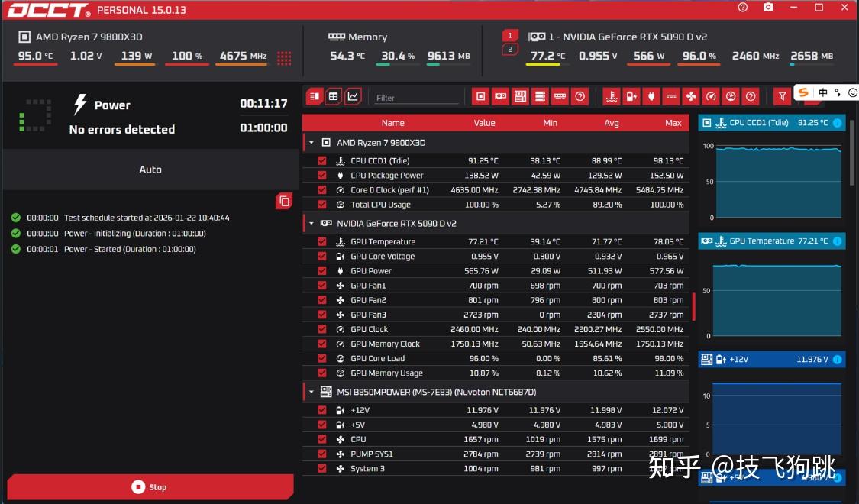859x504 pixels.
Task: Collapse the AMD Ryzen 7 9800X3D sensor group
Action: (312, 143)
